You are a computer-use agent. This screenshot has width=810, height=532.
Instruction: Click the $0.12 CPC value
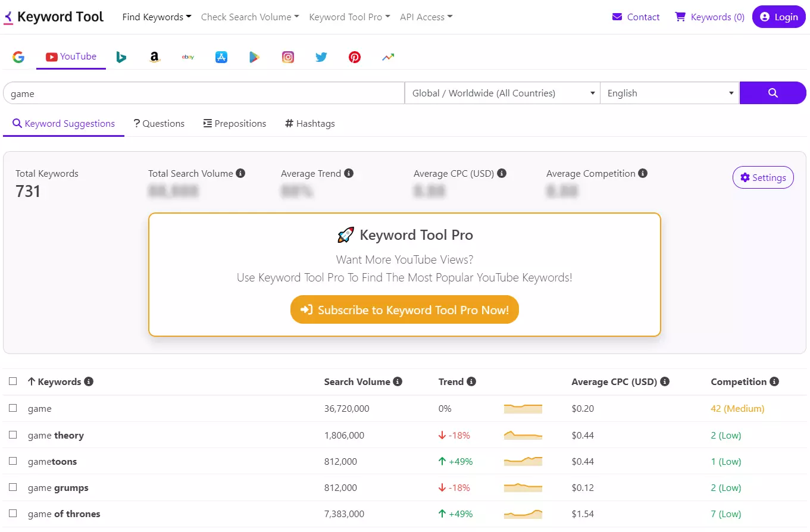(x=583, y=487)
